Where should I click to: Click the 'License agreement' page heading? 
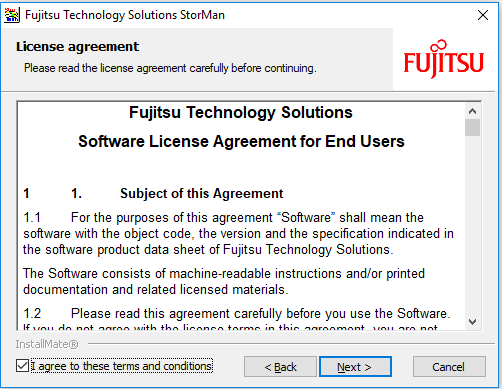point(77,47)
